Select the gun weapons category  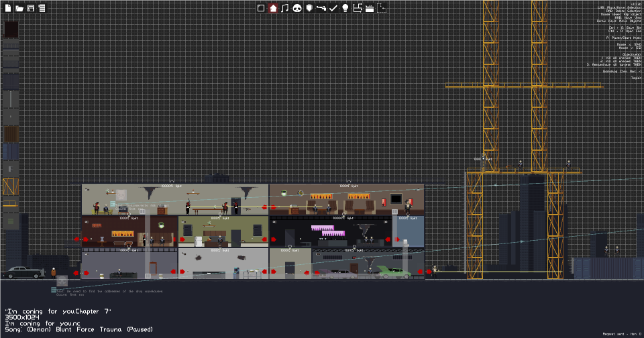pos(321,8)
